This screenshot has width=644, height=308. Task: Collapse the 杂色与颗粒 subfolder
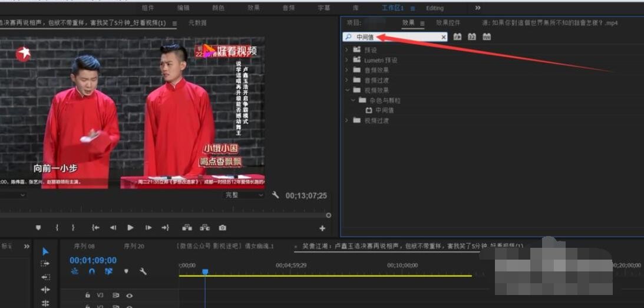(x=353, y=100)
